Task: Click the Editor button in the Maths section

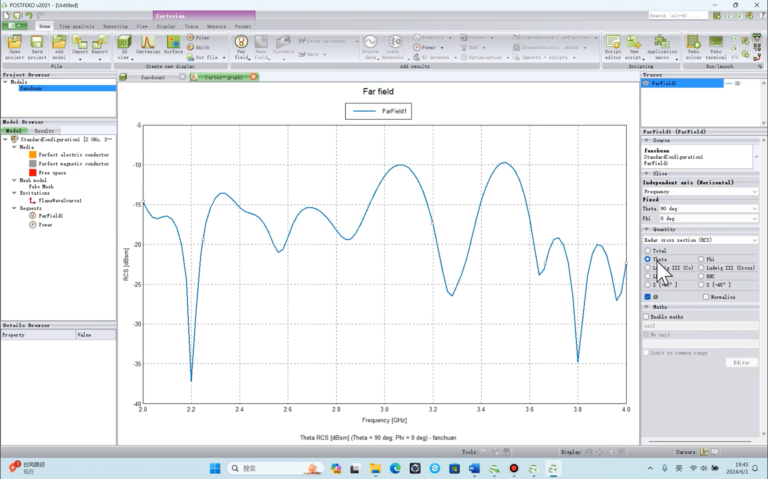Action: tap(742, 362)
